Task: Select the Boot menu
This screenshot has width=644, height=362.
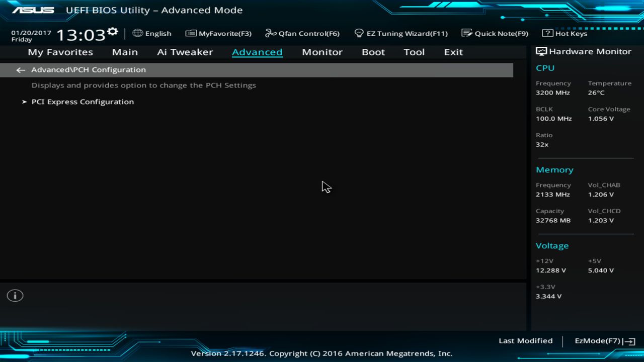Action: coord(373,52)
